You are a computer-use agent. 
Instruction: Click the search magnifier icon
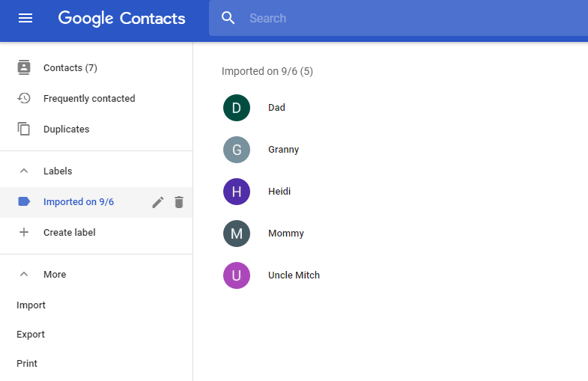pos(228,18)
